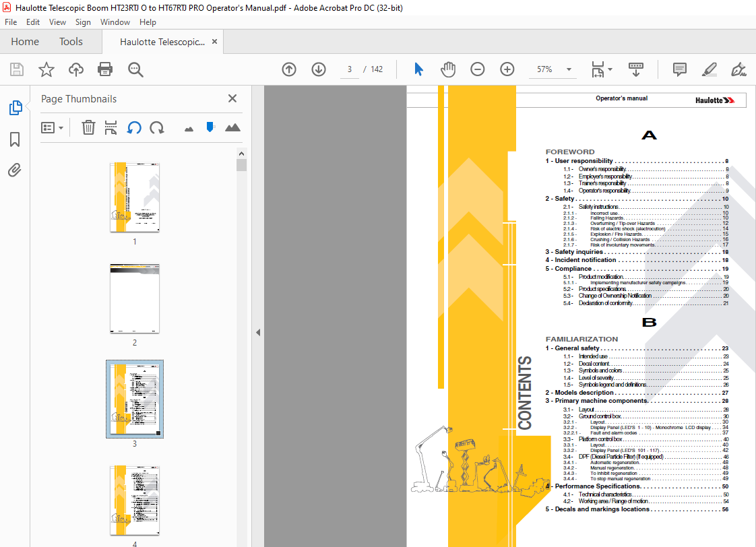This screenshot has height=547, width=756.
Task: Select the arrow Selection tool
Action: (x=418, y=69)
